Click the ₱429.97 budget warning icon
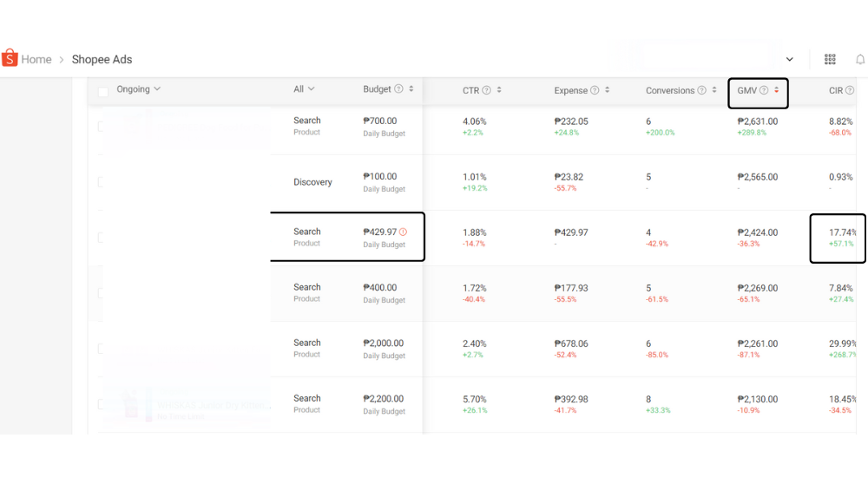The image size is (868, 477). (403, 232)
